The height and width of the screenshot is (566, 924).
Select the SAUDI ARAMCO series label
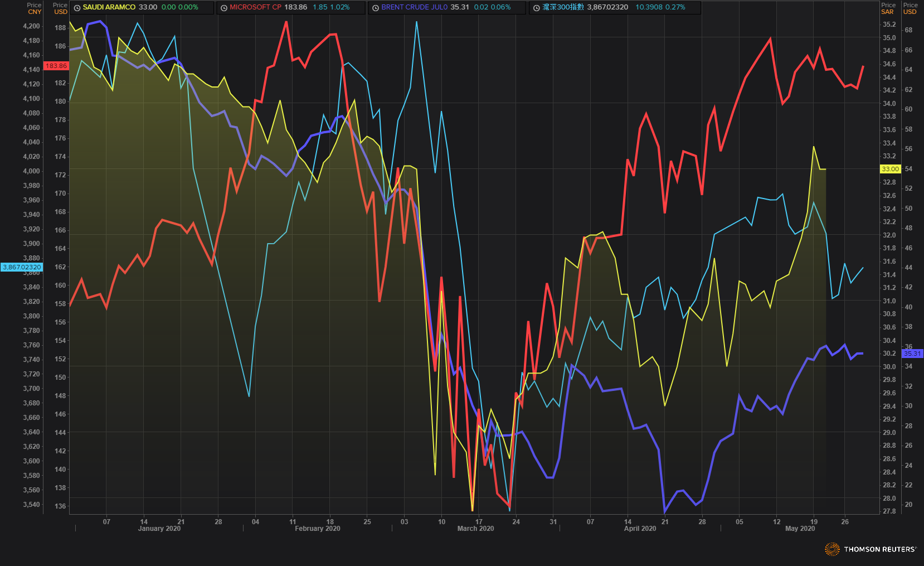pos(109,7)
